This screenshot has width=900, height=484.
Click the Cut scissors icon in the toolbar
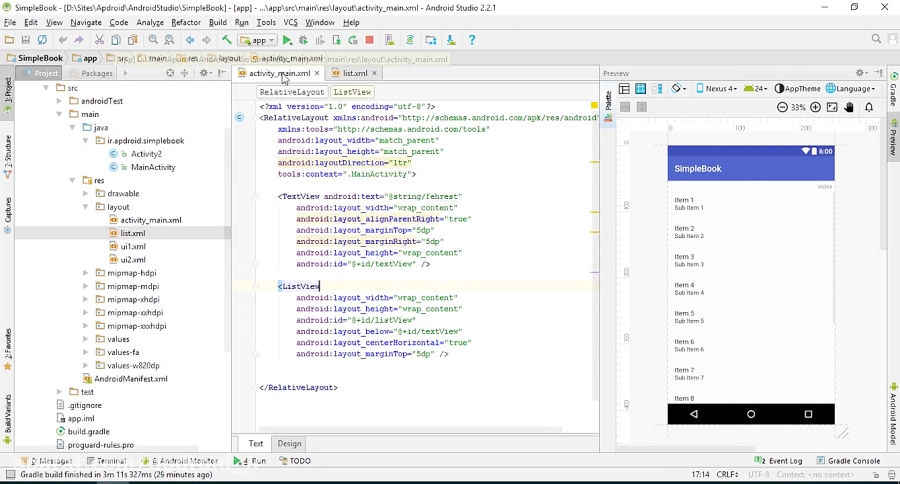pos(99,40)
